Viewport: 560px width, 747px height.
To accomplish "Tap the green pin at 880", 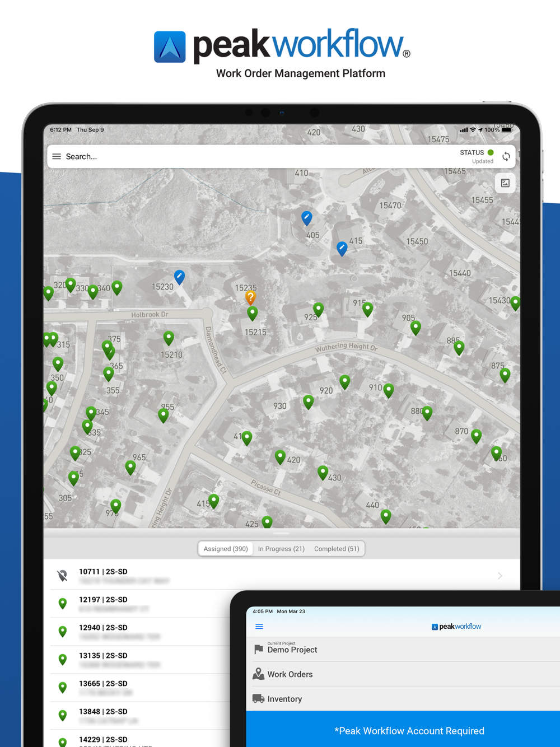I will point(427,413).
